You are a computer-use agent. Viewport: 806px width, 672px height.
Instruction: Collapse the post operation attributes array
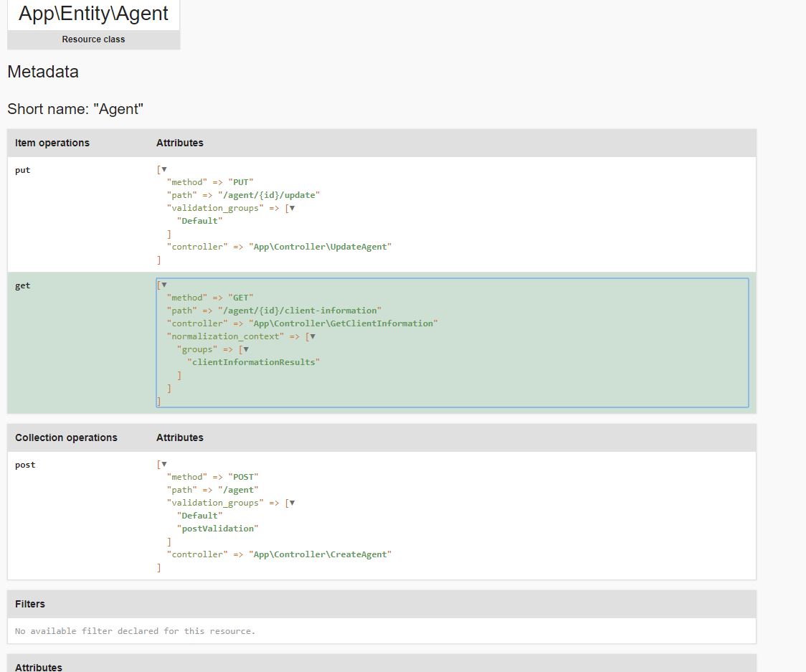coord(163,463)
